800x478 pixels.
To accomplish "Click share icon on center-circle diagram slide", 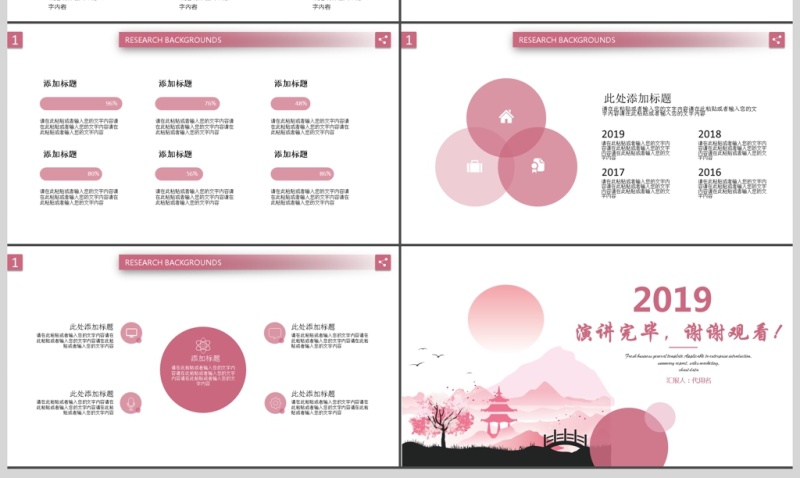I will pos(383,262).
